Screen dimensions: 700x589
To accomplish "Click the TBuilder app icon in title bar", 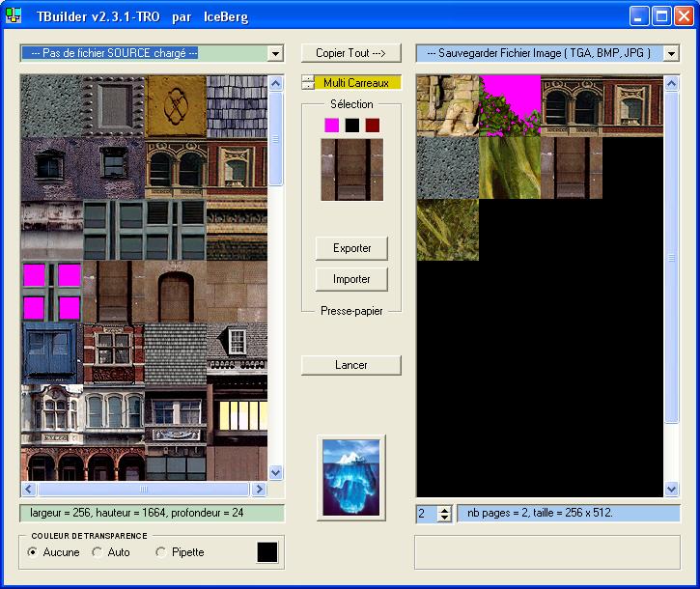I will [x=14, y=15].
